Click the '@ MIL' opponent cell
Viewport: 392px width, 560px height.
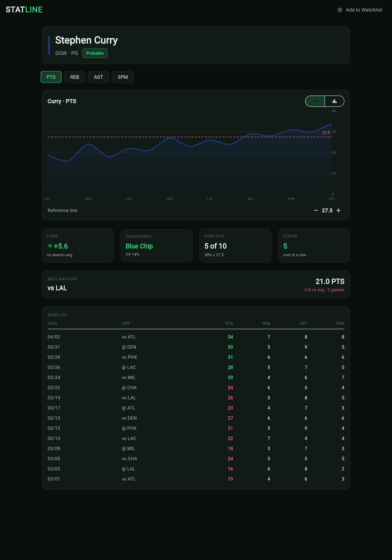coord(129,449)
